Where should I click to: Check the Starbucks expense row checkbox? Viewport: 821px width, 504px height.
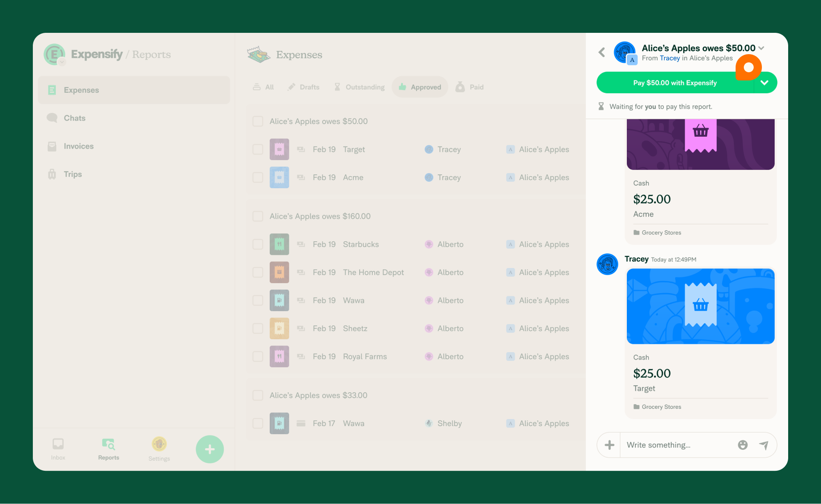(x=258, y=244)
